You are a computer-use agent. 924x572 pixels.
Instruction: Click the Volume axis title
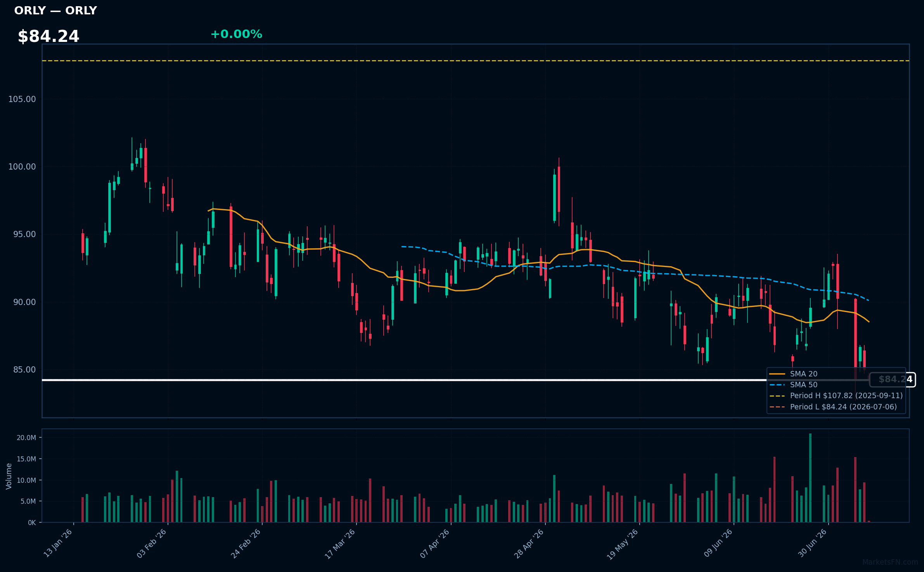tap(9, 476)
